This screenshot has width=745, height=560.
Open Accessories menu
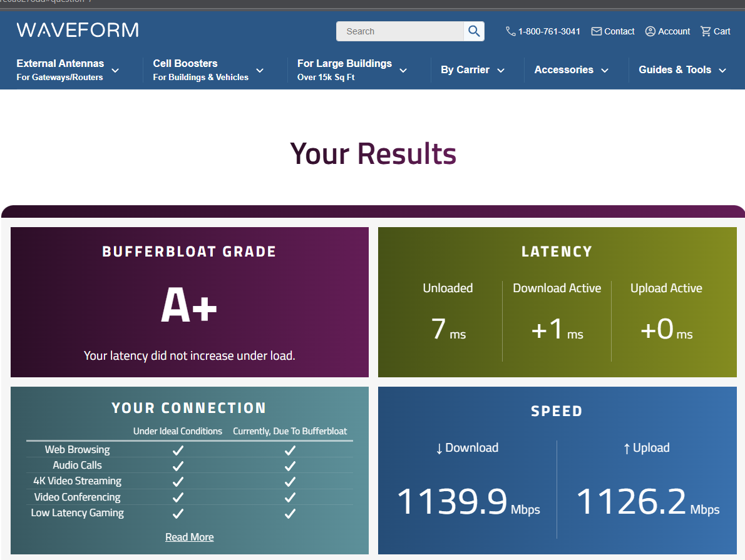[563, 70]
